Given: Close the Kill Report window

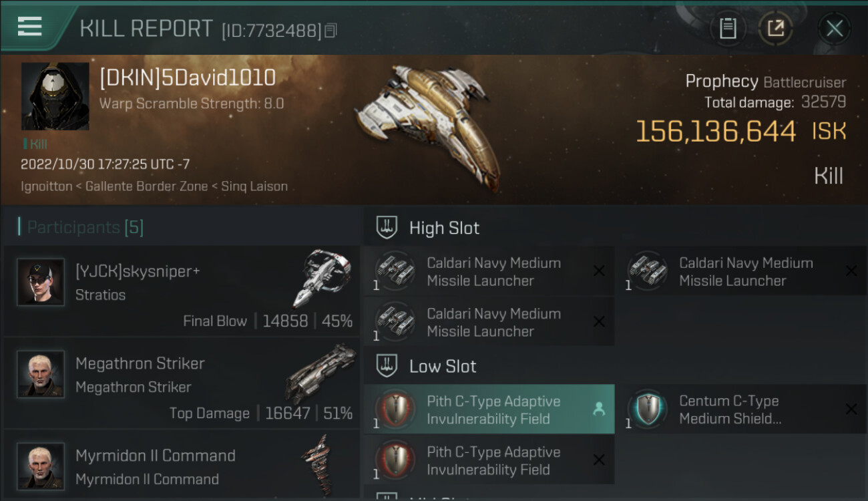Looking at the screenshot, I should [x=834, y=28].
